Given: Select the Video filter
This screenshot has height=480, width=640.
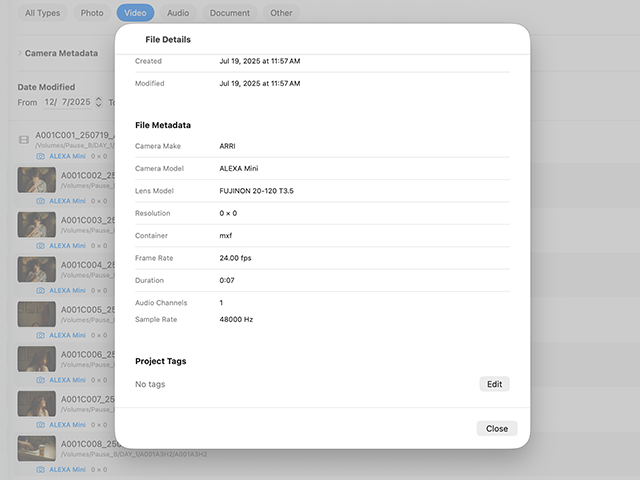Looking at the screenshot, I should click(x=135, y=13).
